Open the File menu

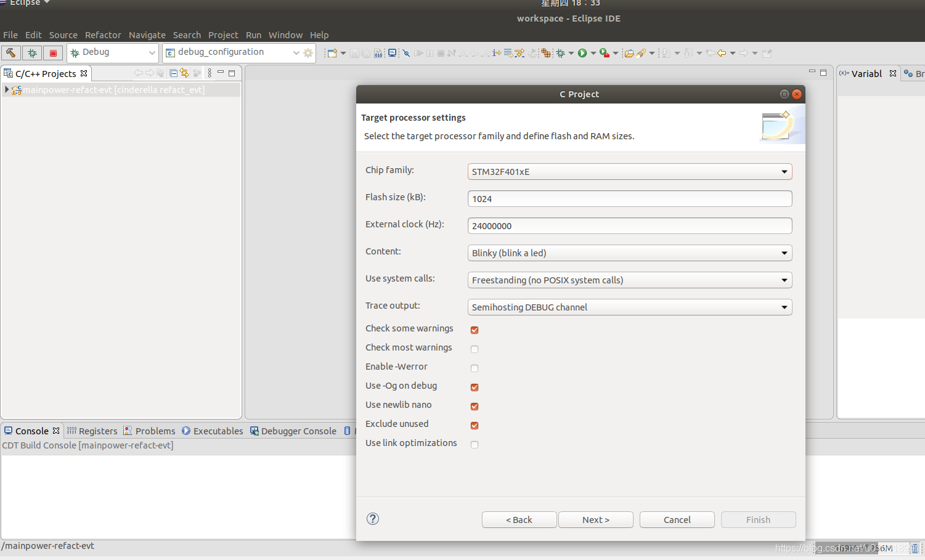point(10,35)
